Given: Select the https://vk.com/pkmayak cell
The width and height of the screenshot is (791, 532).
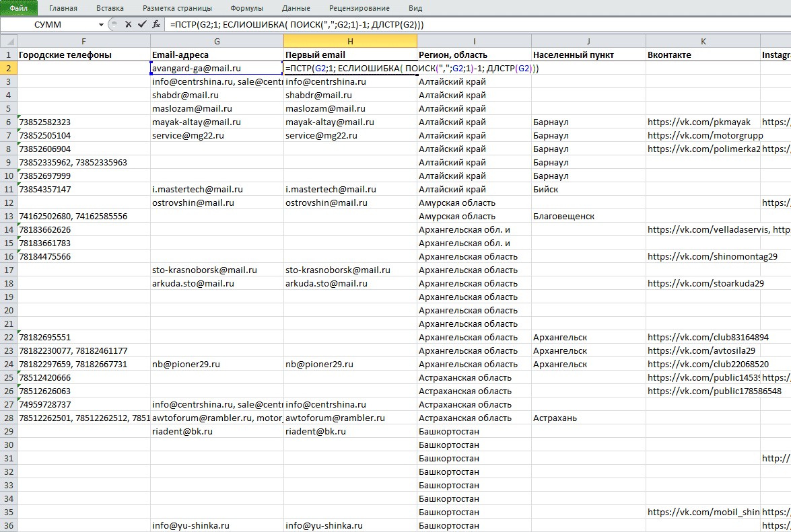Looking at the screenshot, I should click(703, 122).
